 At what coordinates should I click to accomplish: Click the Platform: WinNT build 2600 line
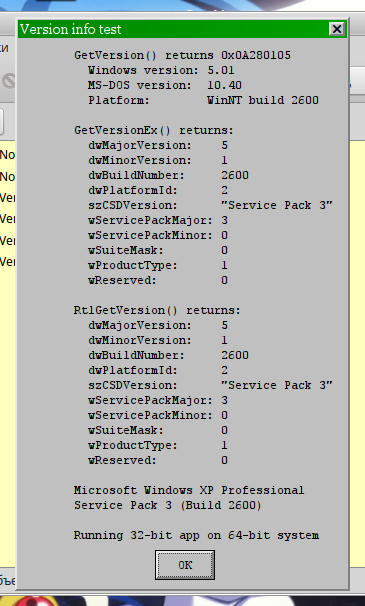(203, 100)
